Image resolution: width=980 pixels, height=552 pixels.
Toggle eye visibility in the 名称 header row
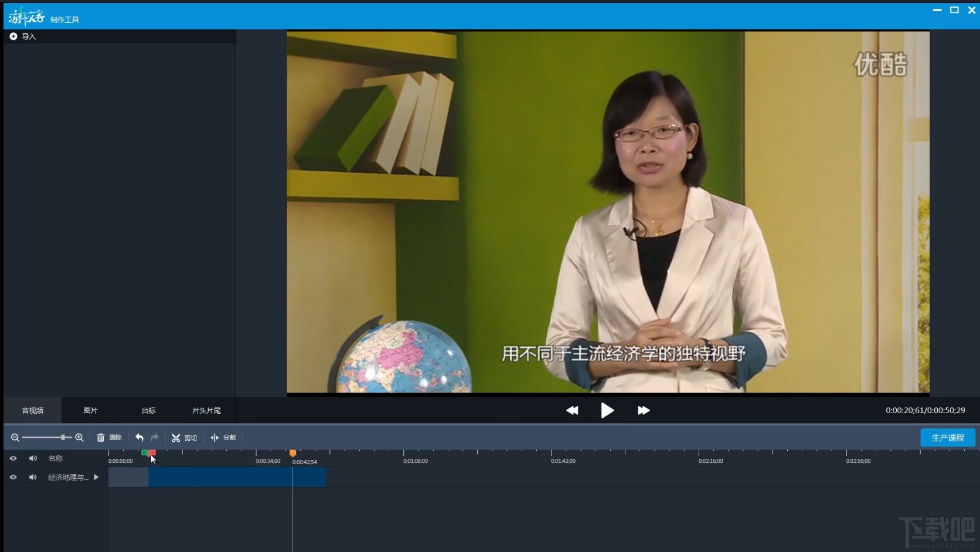click(x=13, y=458)
